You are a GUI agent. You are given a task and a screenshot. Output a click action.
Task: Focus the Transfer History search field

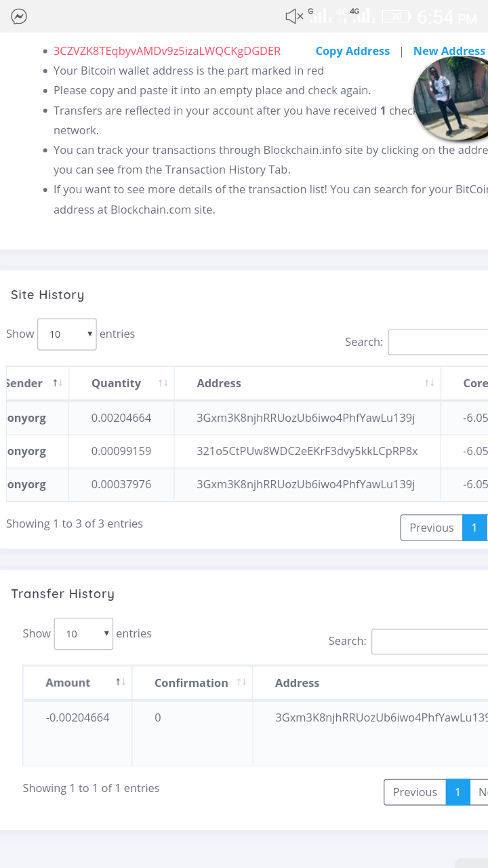click(430, 642)
